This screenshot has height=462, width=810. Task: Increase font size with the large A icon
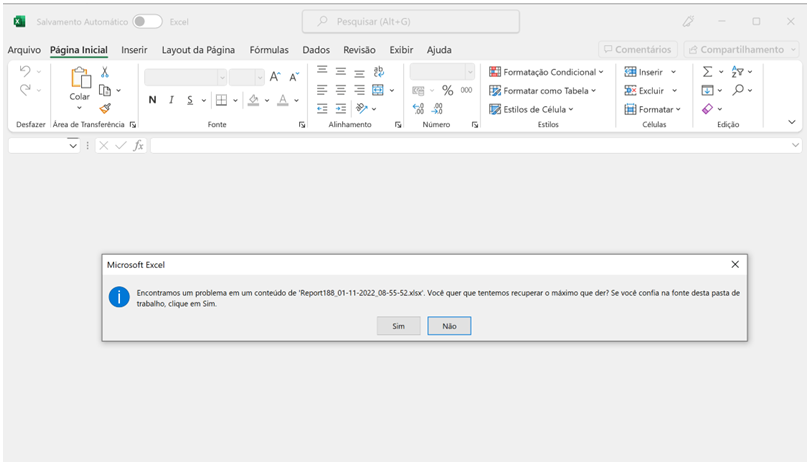click(x=275, y=77)
